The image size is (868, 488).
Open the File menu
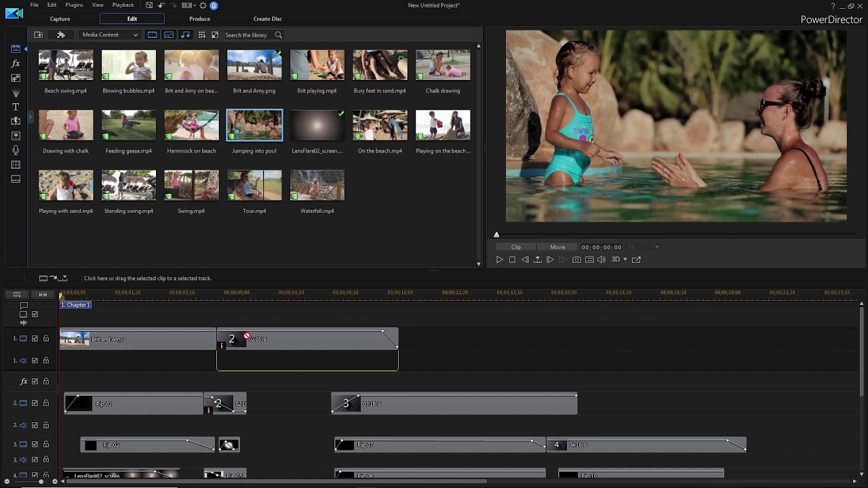[x=34, y=5]
